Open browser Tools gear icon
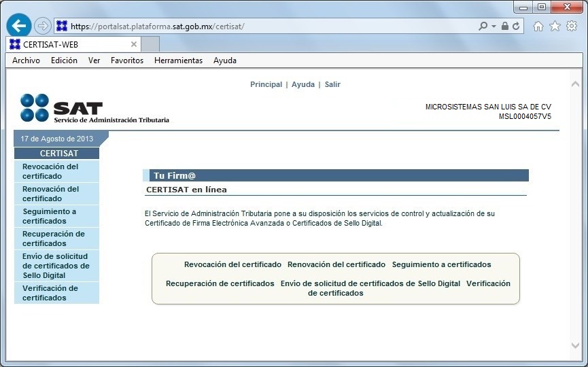The width and height of the screenshot is (588, 367). [x=572, y=26]
